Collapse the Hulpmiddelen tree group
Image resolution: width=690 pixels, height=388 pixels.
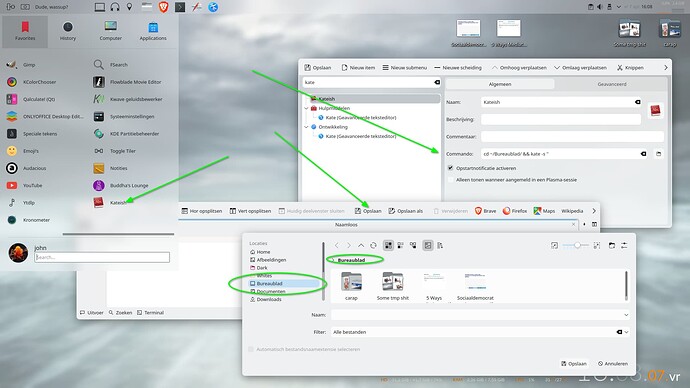tap(306, 108)
